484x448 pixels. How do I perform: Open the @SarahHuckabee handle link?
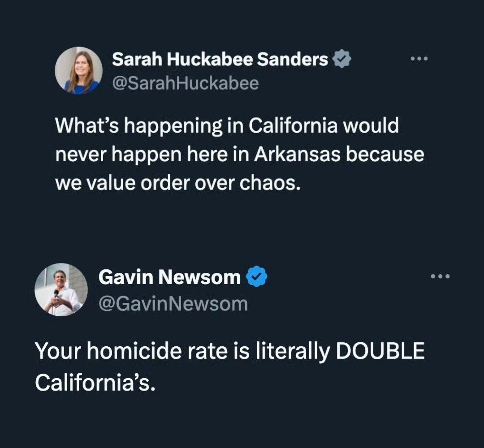click(x=185, y=83)
